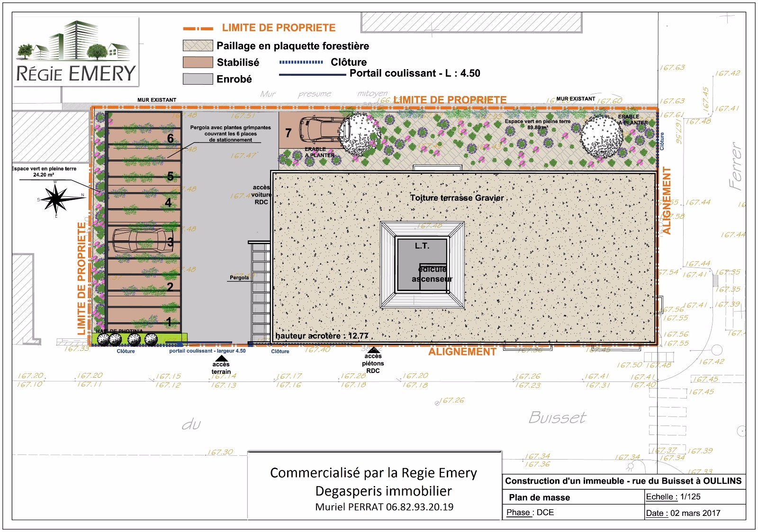
Task: Click 'accès voiture RDC' label
Action: (x=262, y=195)
